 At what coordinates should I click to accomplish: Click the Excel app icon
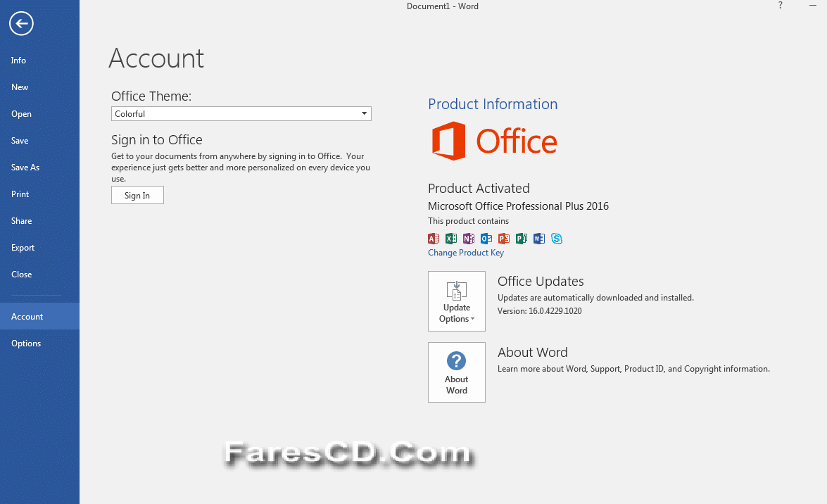(451, 239)
